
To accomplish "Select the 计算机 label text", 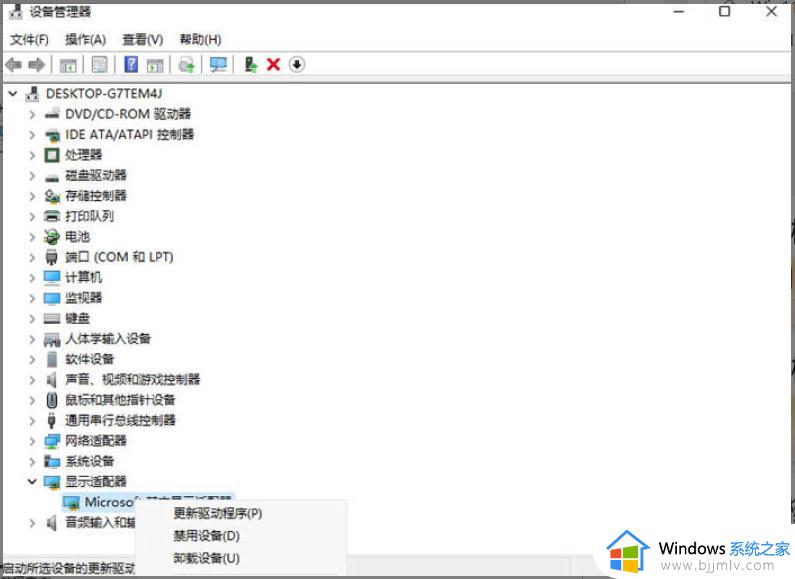I will [x=83, y=277].
